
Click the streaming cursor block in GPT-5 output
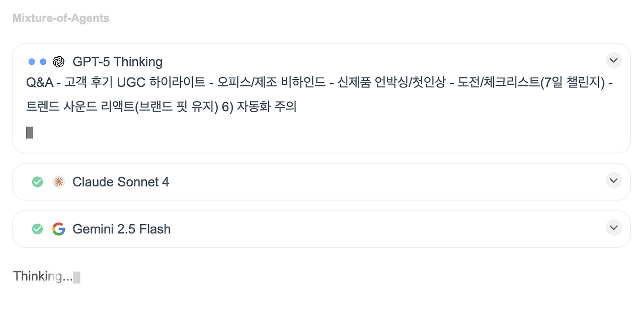click(30, 132)
